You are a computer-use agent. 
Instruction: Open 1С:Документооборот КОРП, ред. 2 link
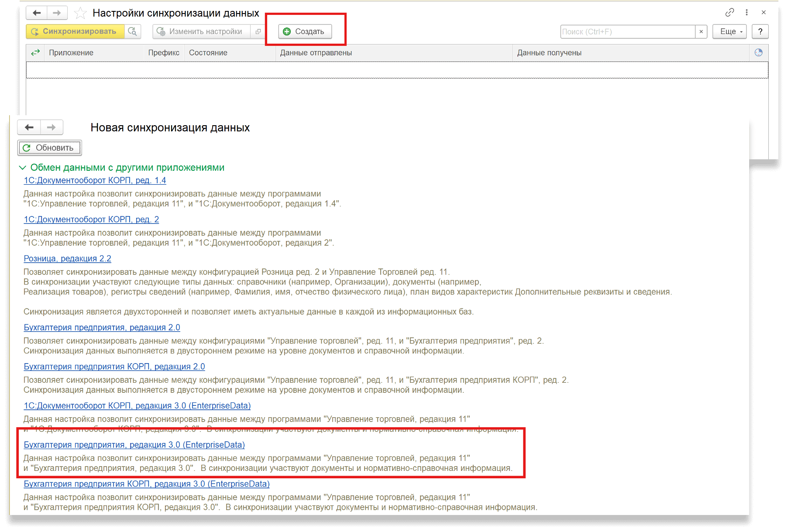point(91,220)
